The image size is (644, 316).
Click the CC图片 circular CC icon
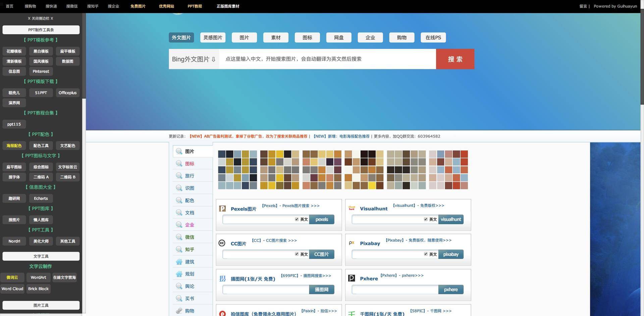point(222,243)
